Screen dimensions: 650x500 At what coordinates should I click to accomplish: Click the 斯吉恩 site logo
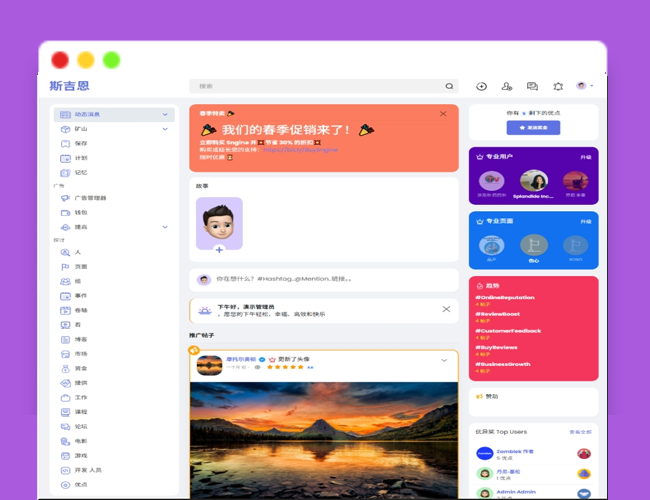pyautogui.click(x=69, y=86)
